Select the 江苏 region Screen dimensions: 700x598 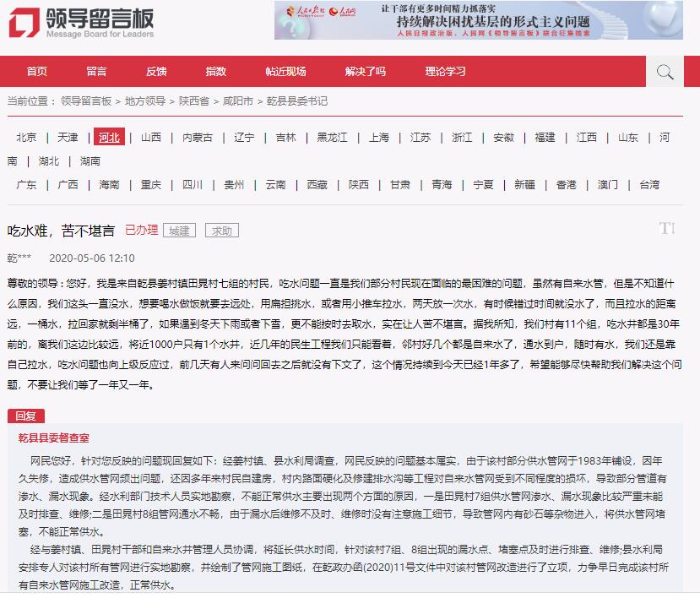(x=421, y=137)
